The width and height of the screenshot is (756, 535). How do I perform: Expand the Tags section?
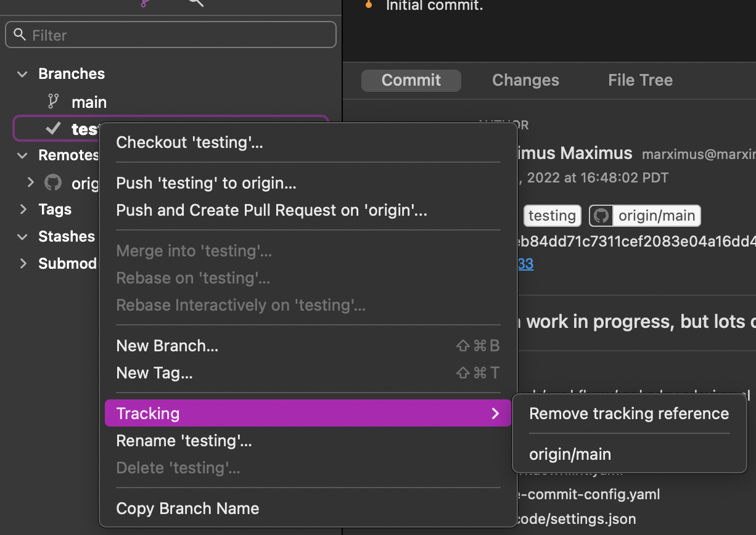(x=23, y=209)
